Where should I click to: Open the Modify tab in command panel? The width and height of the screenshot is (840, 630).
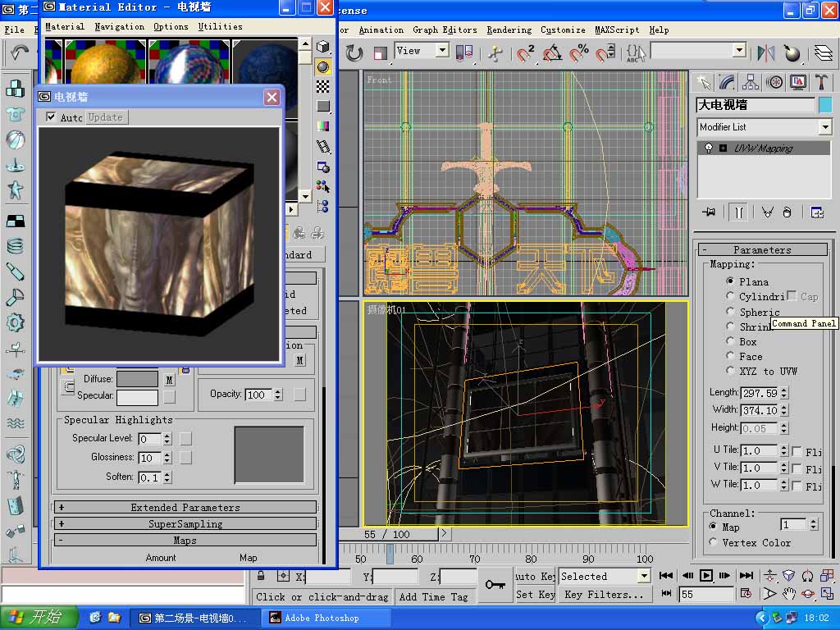(727, 82)
